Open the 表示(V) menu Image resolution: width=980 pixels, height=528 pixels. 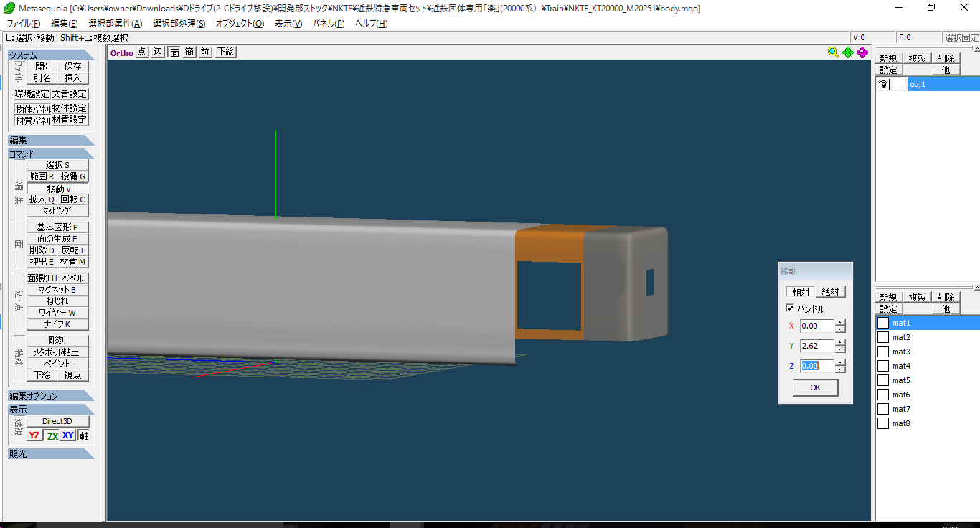[288, 23]
